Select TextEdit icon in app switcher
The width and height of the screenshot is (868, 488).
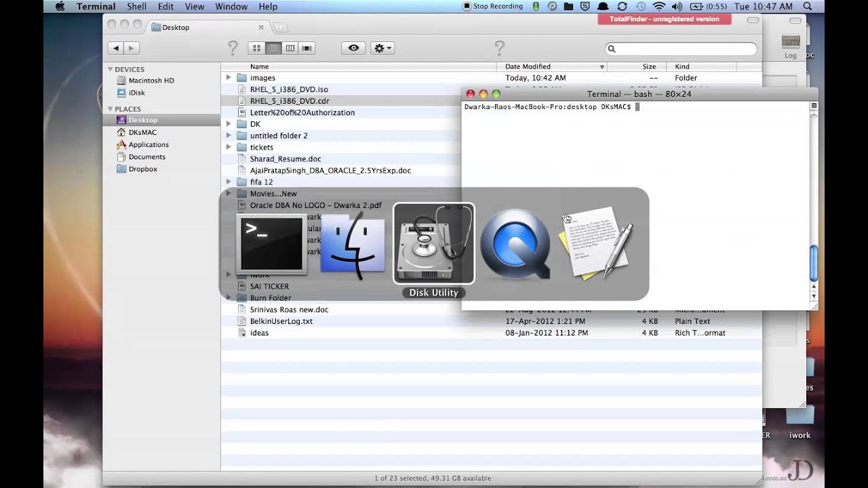point(597,243)
